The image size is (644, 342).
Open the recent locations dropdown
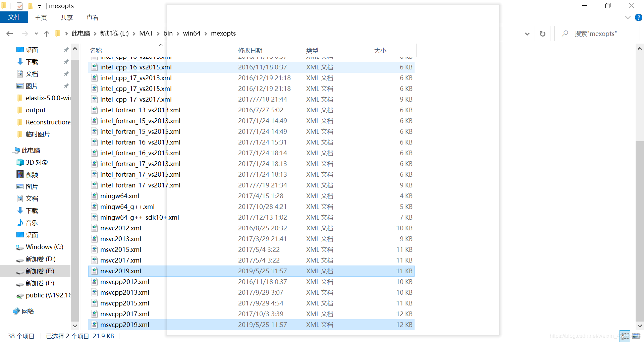click(x=36, y=34)
